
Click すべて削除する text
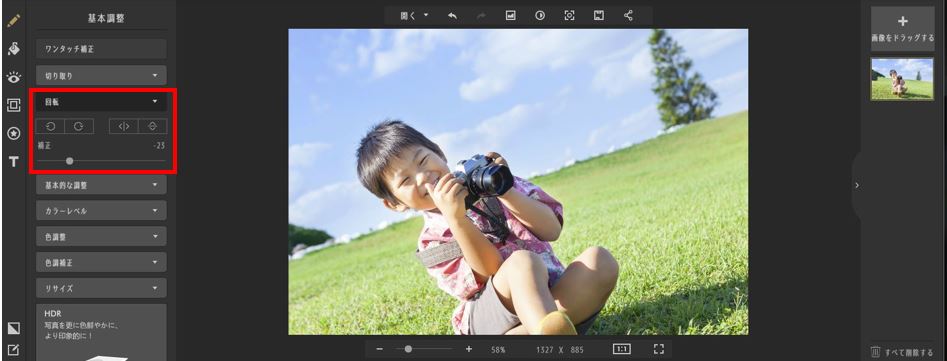tap(909, 352)
